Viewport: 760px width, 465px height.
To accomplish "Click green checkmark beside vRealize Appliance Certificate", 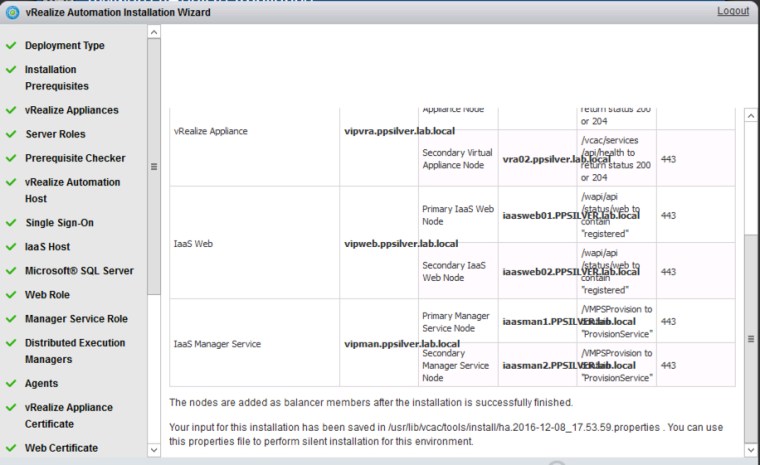I will [x=11, y=407].
